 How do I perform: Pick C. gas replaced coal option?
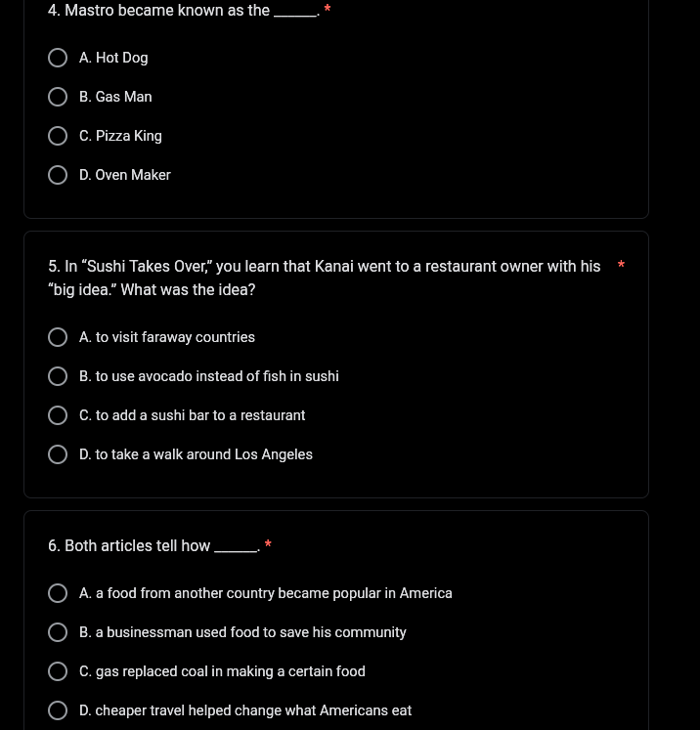point(58,671)
